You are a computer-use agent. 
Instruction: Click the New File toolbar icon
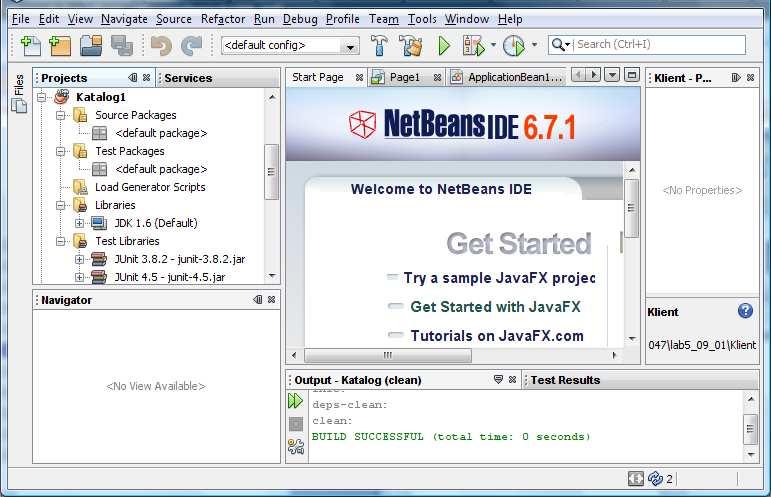point(30,46)
